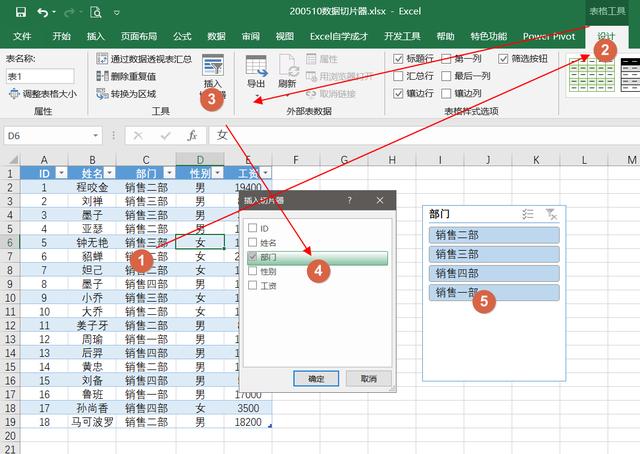Open the 部门 column filter dropdown
This screenshot has width=640, height=454.
coord(169,173)
